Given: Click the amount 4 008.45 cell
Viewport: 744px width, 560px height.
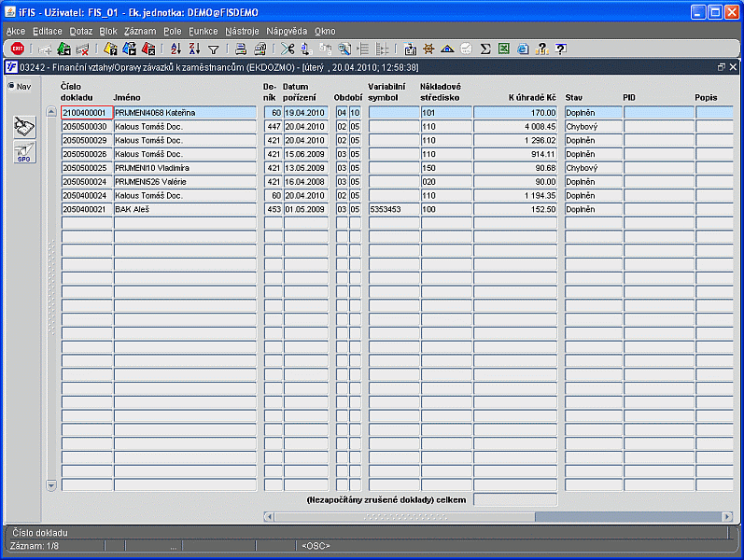Looking at the screenshot, I should 515,126.
